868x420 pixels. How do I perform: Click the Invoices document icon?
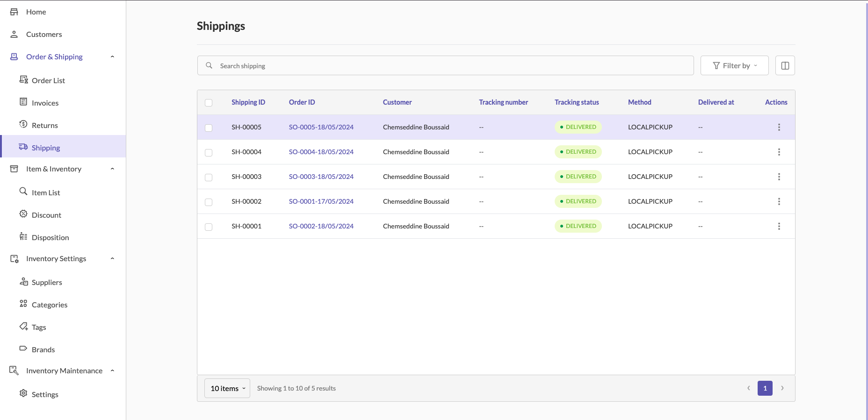[x=23, y=102]
